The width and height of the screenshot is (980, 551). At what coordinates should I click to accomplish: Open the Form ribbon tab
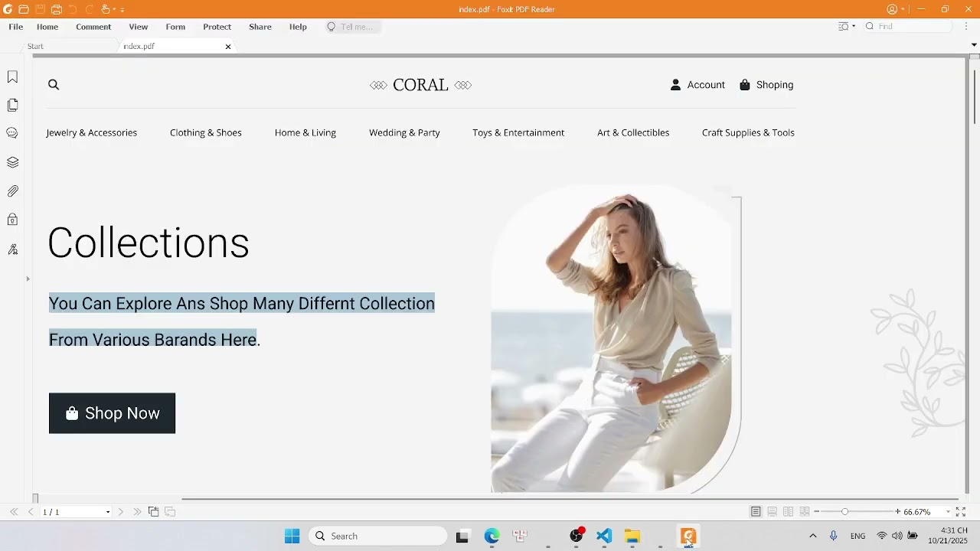coord(175,27)
